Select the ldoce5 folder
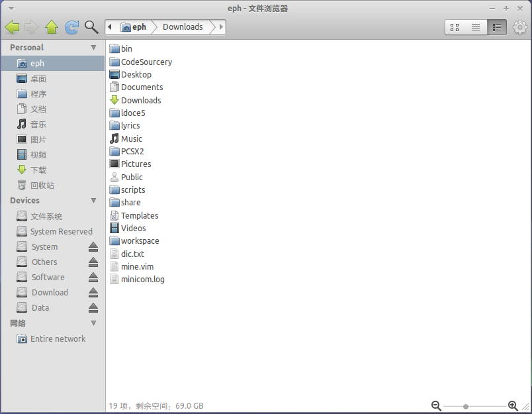The height and width of the screenshot is (414, 532). pyautogui.click(x=127, y=113)
